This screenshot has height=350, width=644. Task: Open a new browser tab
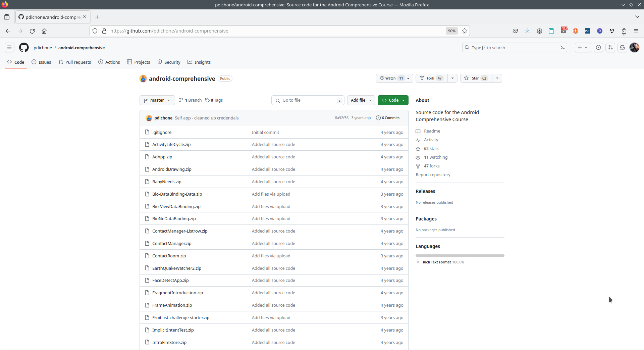coord(97,17)
